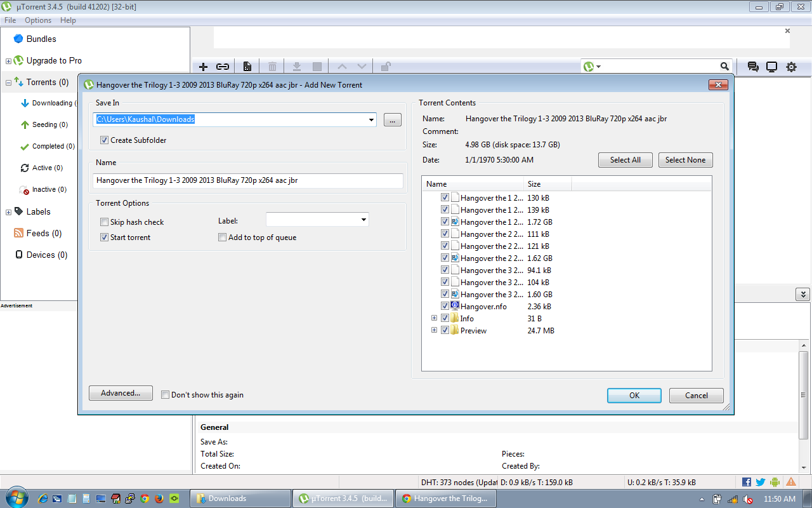Viewport: 812px width, 508px height.
Task: Open the Label dropdown
Action: [x=363, y=220]
